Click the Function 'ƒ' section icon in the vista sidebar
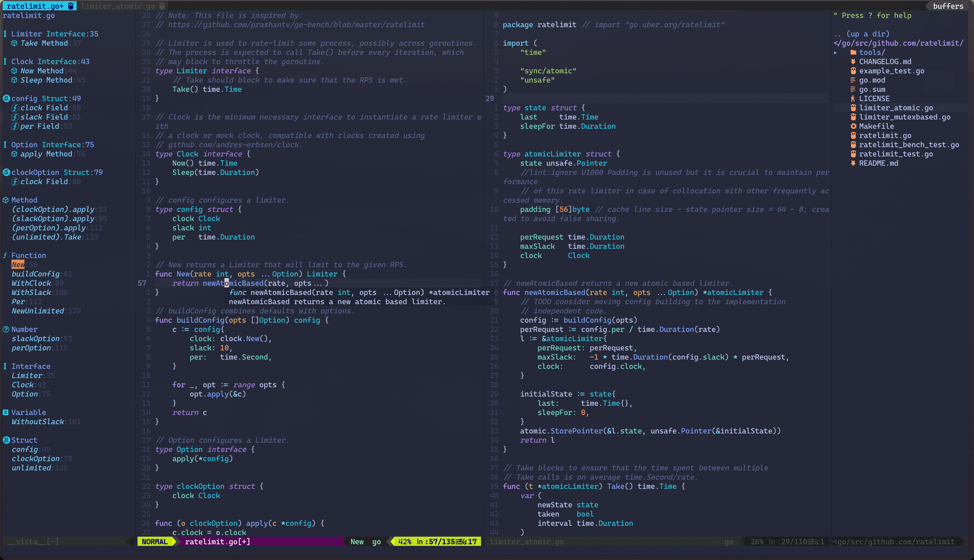This screenshot has height=560, width=974. [x=5, y=255]
